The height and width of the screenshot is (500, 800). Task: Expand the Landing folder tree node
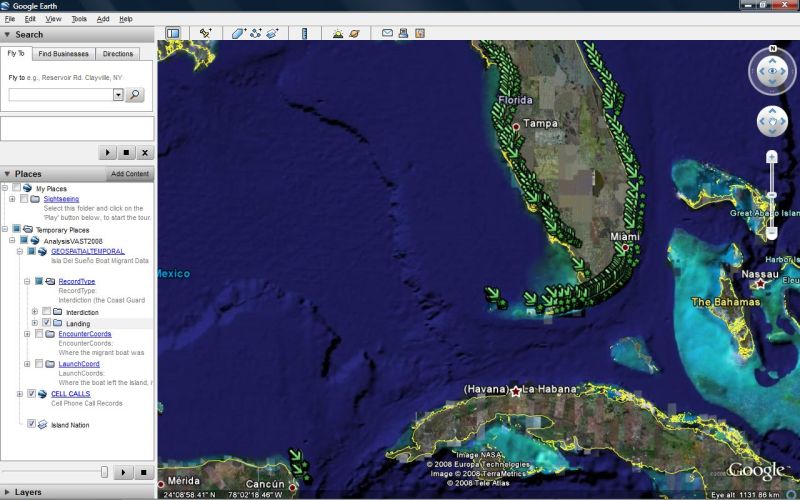35,322
